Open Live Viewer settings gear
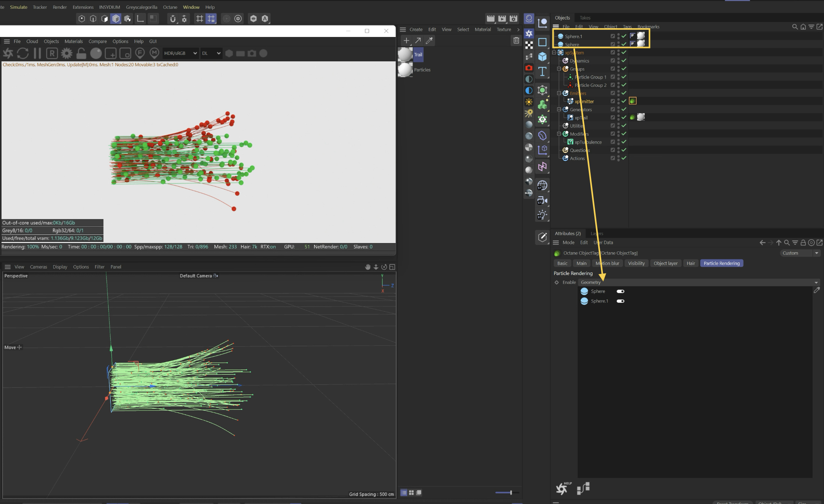Screen dimensions: 824x504 (x=66, y=53)
